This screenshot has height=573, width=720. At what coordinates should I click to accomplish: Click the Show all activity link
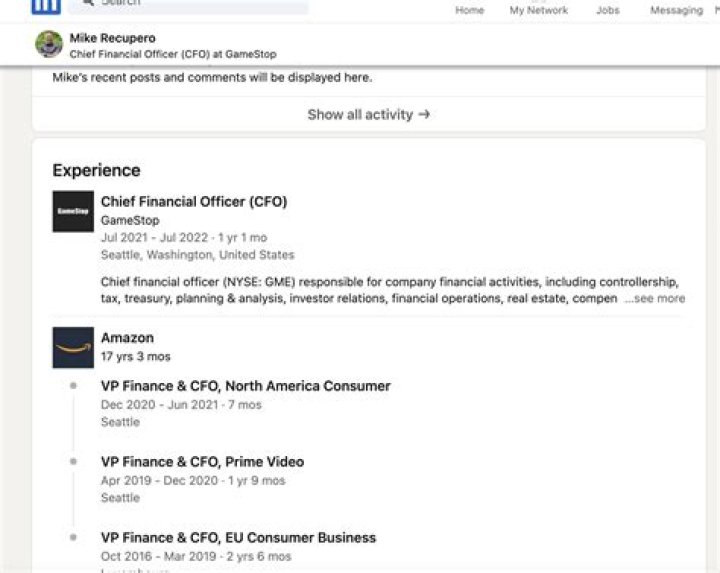click(360, 114)
